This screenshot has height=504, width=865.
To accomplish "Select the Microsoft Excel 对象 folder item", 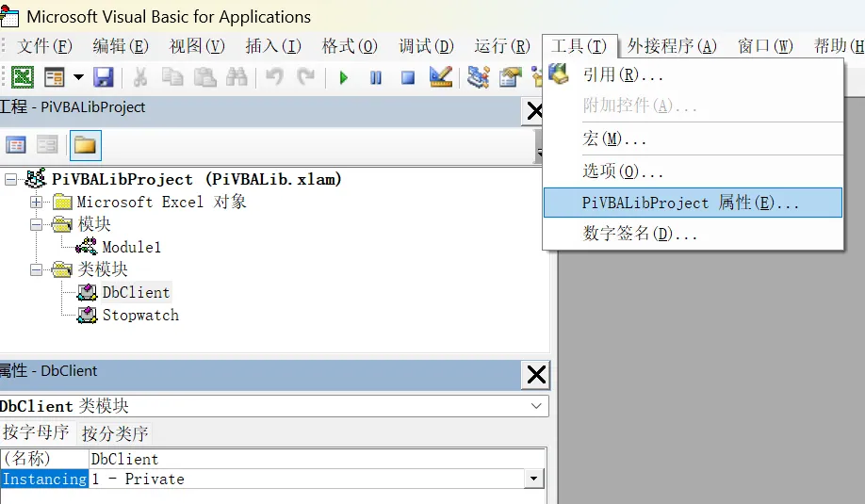I will click(161, 202).
